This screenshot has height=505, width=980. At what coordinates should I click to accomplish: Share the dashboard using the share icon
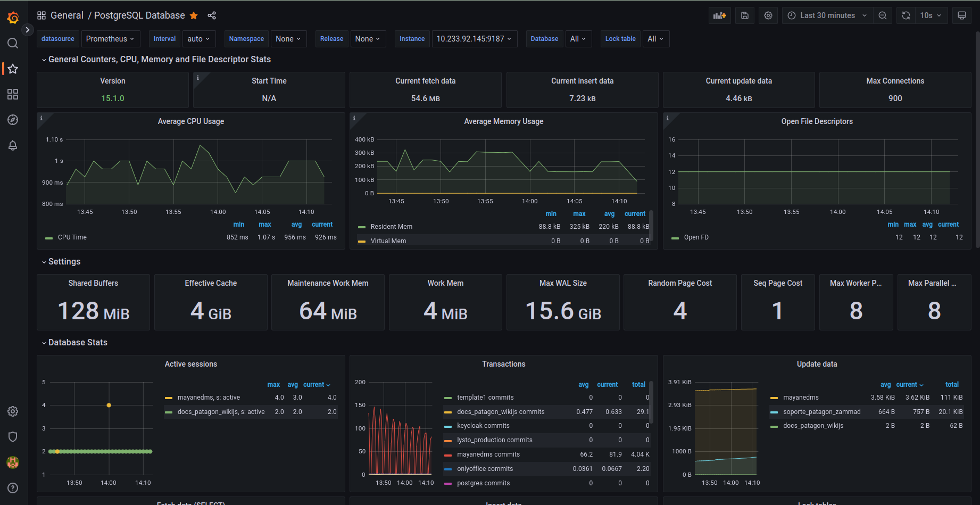[212, 15]
